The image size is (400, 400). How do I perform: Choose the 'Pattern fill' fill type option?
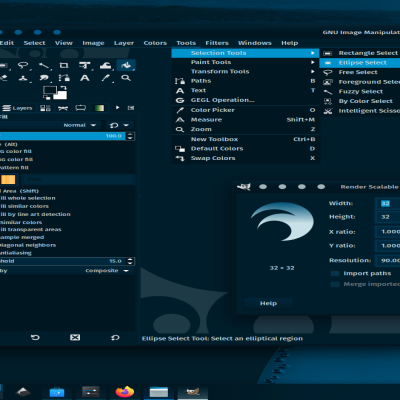[14, 168]
